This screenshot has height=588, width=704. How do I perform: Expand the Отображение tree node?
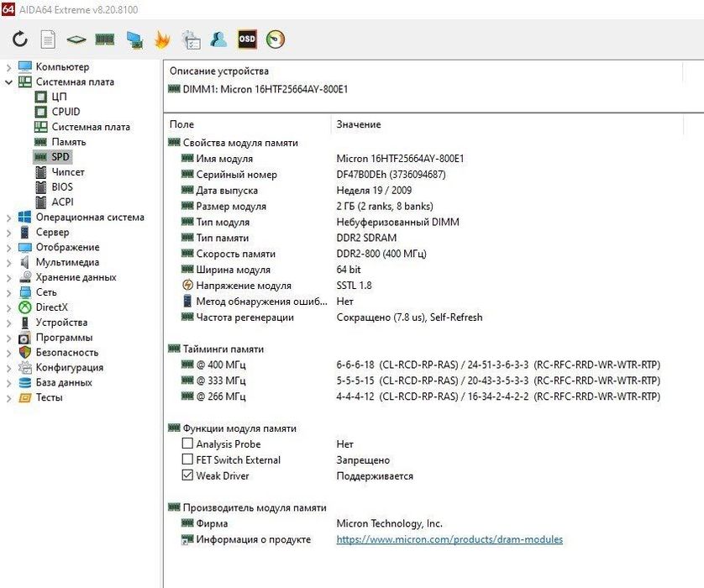click(8, 248)
